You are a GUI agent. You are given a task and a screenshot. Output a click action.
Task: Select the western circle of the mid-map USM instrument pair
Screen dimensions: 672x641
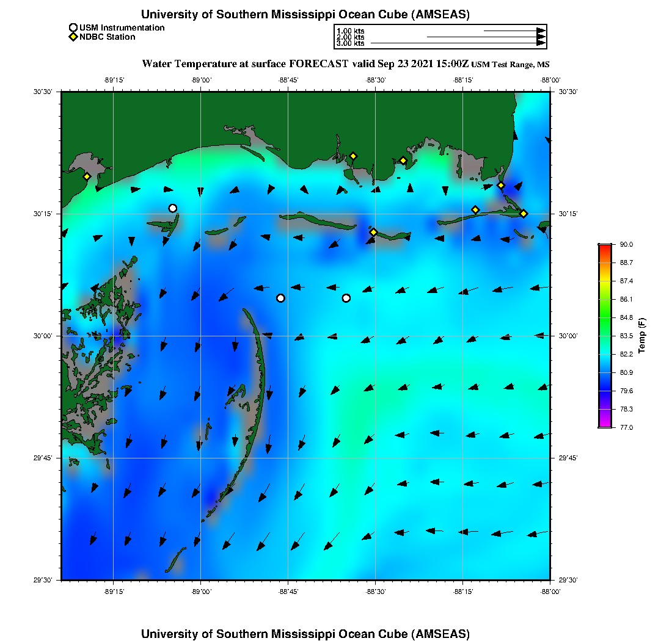pyautogui.click(x=280, y=298)
